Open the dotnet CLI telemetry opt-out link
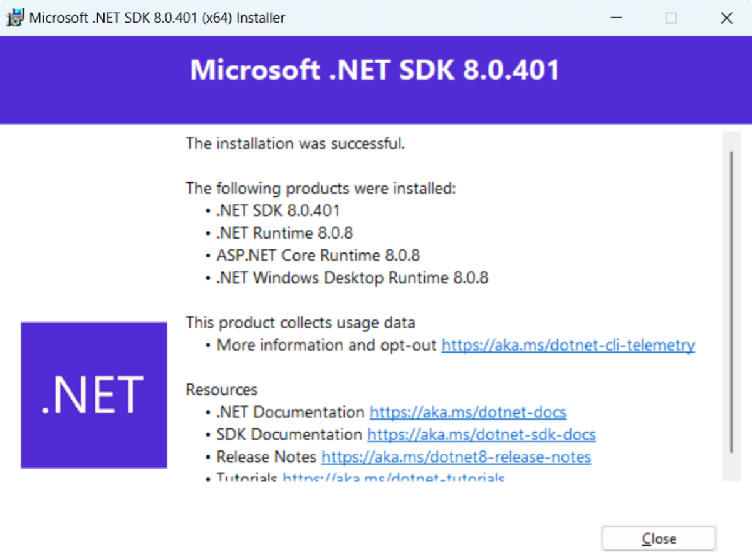The image size is (752, 560). click(568, 345)
